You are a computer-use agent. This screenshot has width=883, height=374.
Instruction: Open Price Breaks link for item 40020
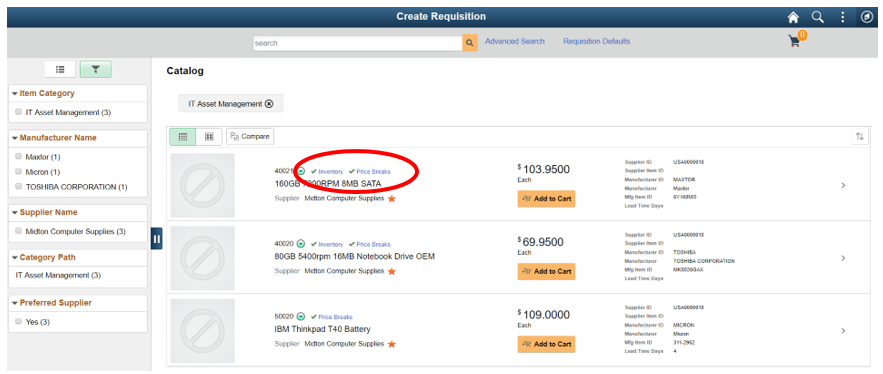click(373, 244)
